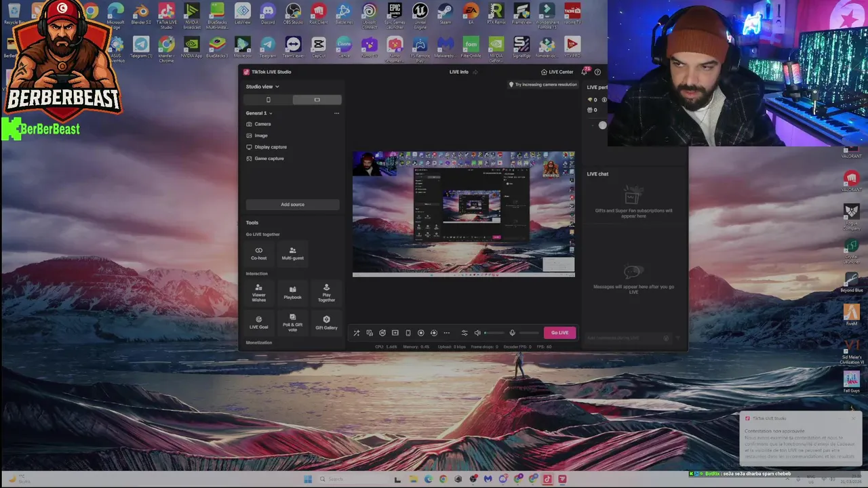Open LIVE Center
The image size is (868, 488).
pos(557,72)
